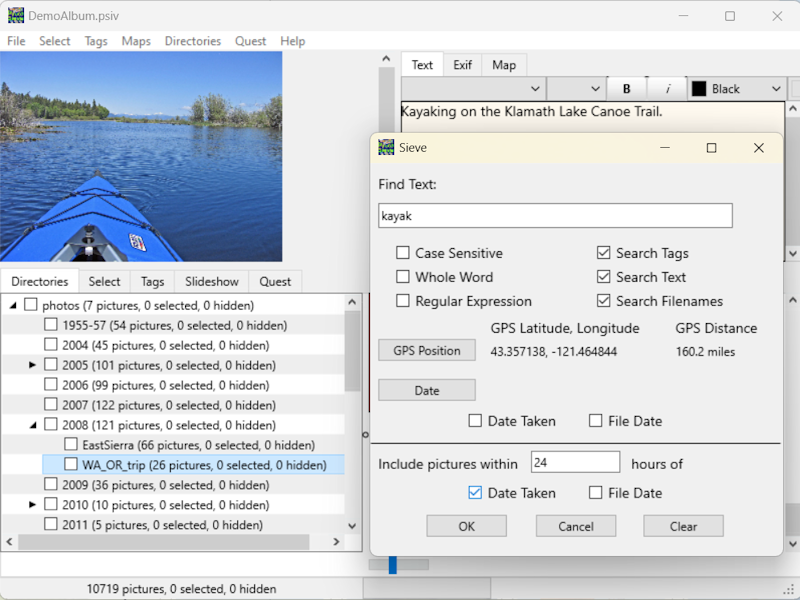Toggle bold formatting with the B icon
This screenshot has width=800, height=600.
pos(627,88)
